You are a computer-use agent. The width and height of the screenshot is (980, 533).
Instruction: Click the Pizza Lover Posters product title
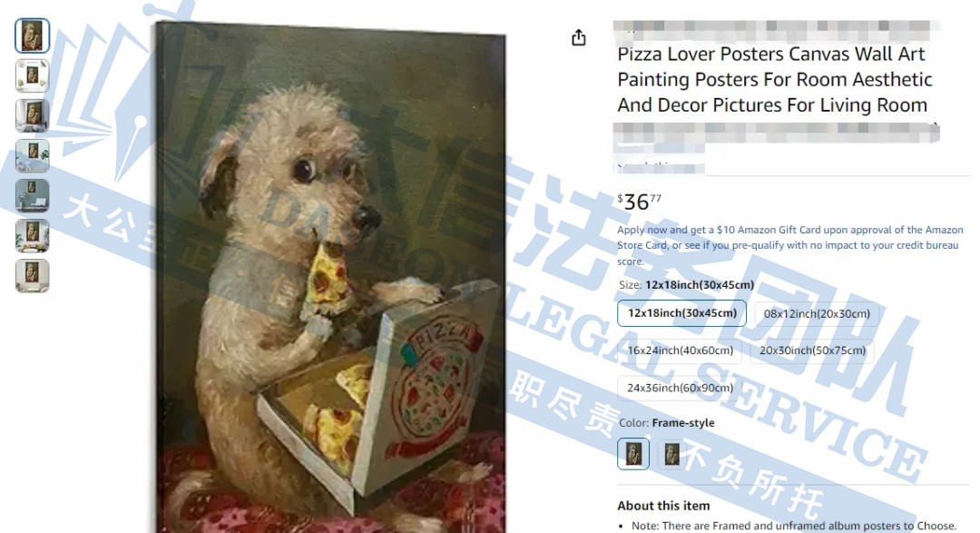(774, 79)
